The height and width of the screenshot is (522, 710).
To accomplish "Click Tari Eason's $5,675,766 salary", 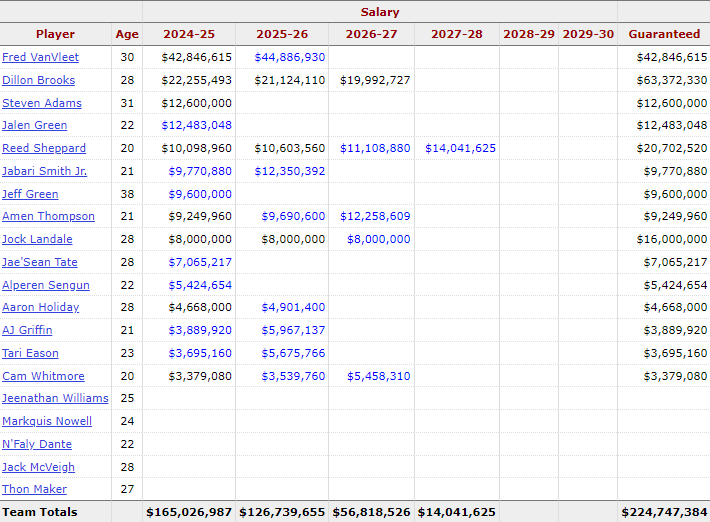I will tap(293, 353).
